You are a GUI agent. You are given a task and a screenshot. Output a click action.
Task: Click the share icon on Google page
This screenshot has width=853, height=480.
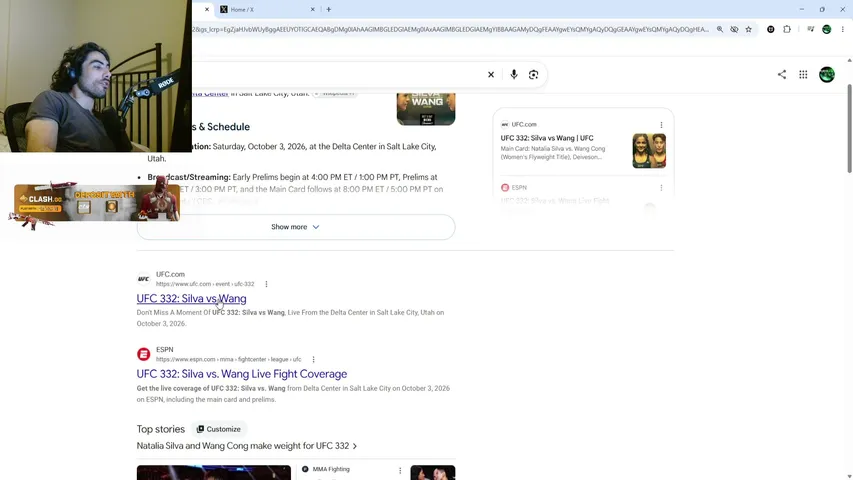pos(782,75)
